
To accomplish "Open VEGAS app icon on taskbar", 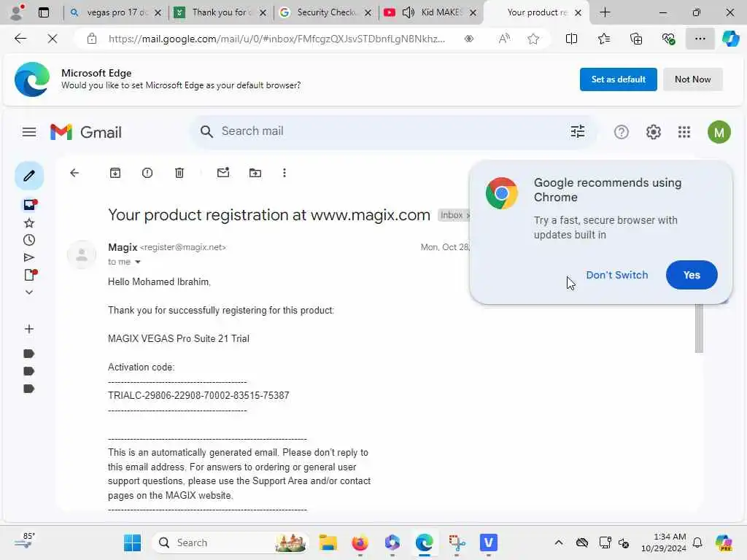I will [x=488, y=542].
